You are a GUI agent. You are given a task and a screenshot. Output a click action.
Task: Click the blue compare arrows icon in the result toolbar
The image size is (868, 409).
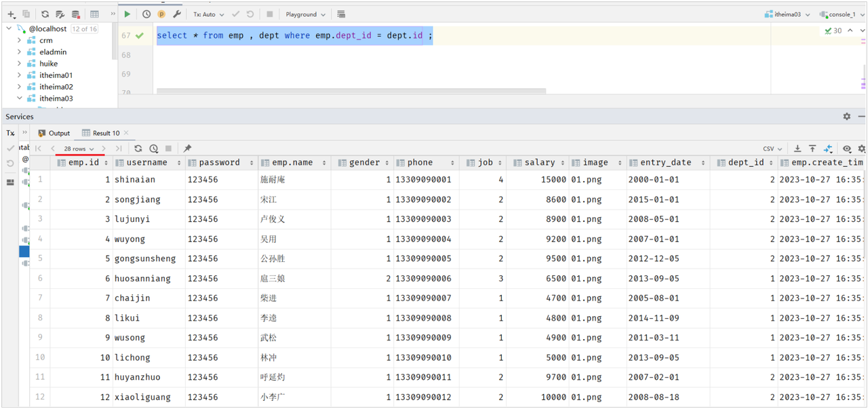(x=828, y=149)
